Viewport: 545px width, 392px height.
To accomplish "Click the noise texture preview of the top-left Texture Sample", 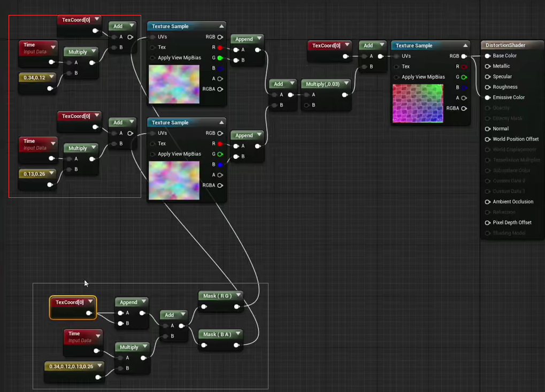I will [174, 84].
